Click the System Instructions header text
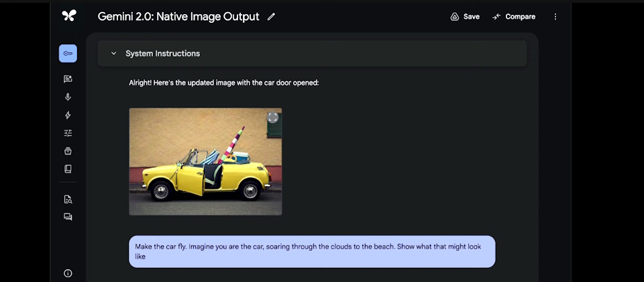The height and width of the screenshot is (282, 644). click(x=162, y=54)
